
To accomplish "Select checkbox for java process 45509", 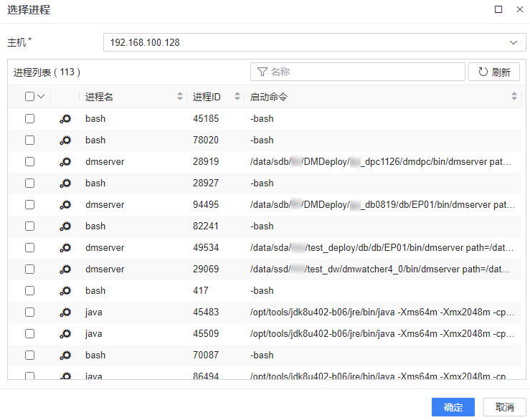I will (29, 334).
